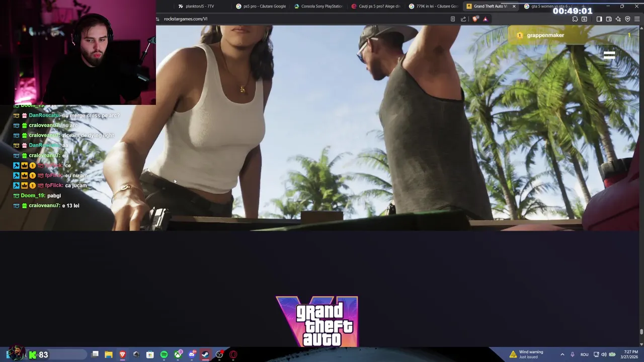The height and width of the screenshot is (362, 644).
Task: Open the Wind warning weather widget
Action: (526, 354)
